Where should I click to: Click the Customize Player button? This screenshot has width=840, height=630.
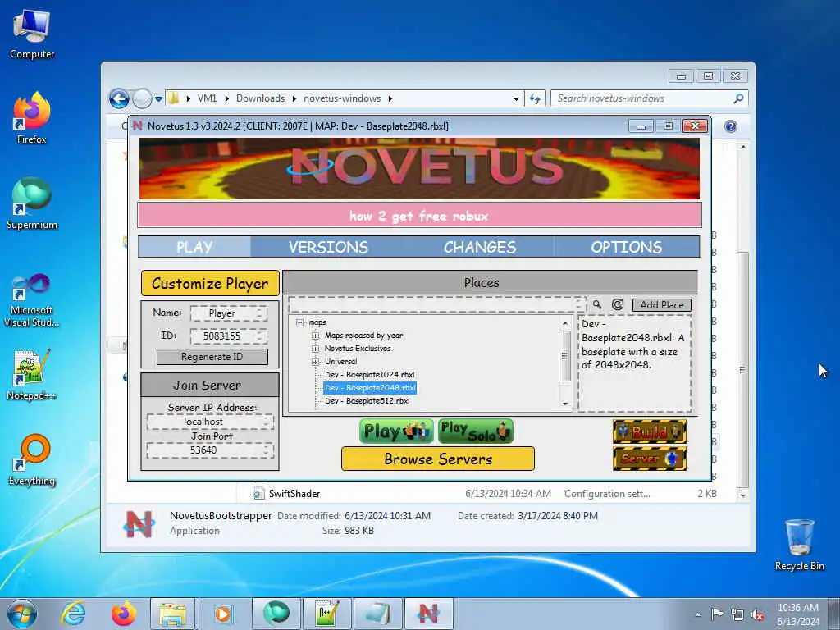pos(210,283)
